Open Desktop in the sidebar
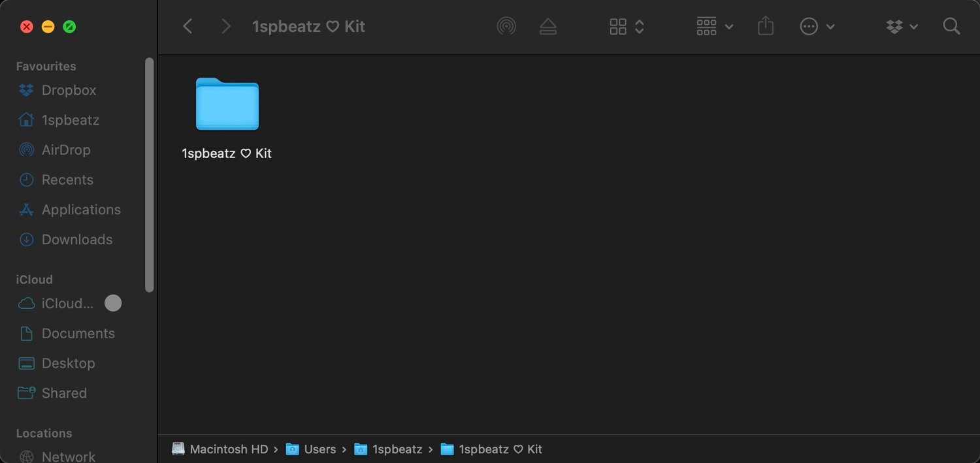 [68, 363]
